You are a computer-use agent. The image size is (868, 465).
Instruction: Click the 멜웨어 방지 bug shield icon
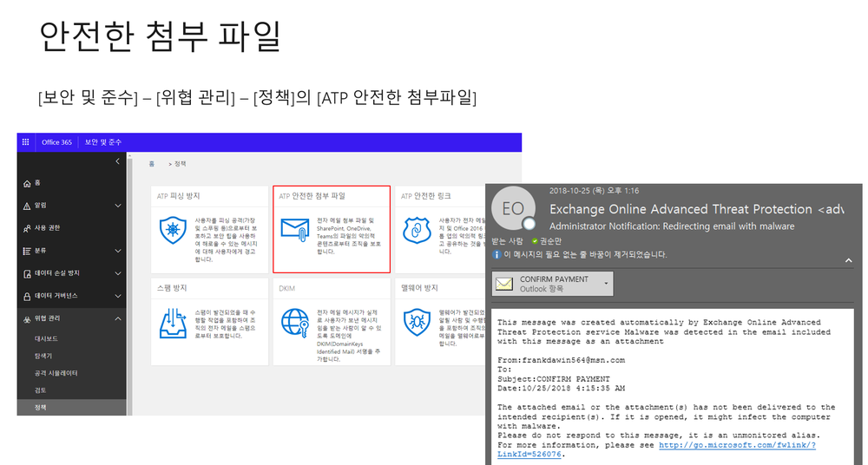[x=418, y=322]
